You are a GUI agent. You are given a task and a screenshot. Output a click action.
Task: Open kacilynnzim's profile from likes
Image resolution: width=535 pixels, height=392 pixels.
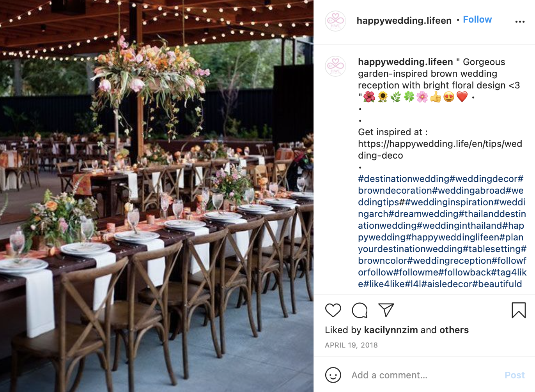coord(391,330)
